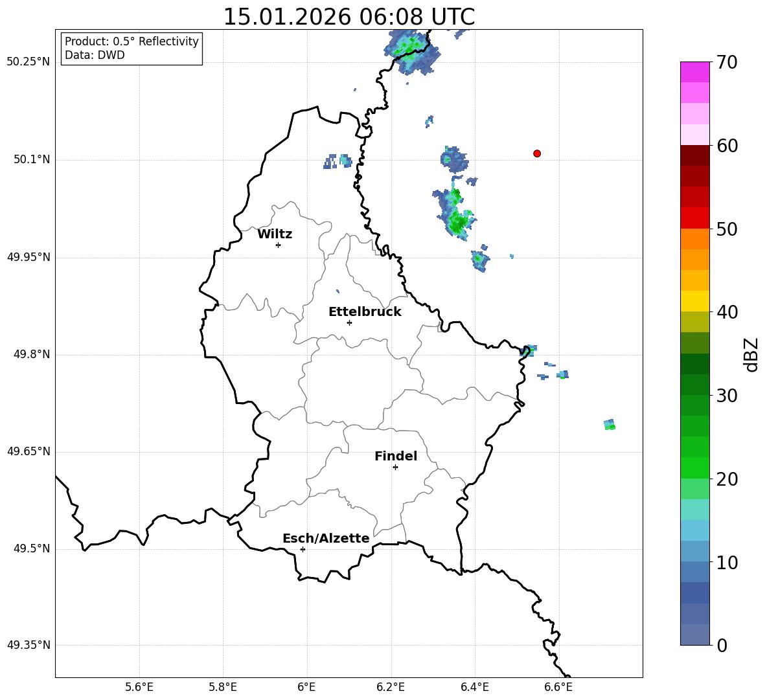Click the Findel city label
Image resolution: width=767 pixels, height=700 pixels.
click(396, 456)
